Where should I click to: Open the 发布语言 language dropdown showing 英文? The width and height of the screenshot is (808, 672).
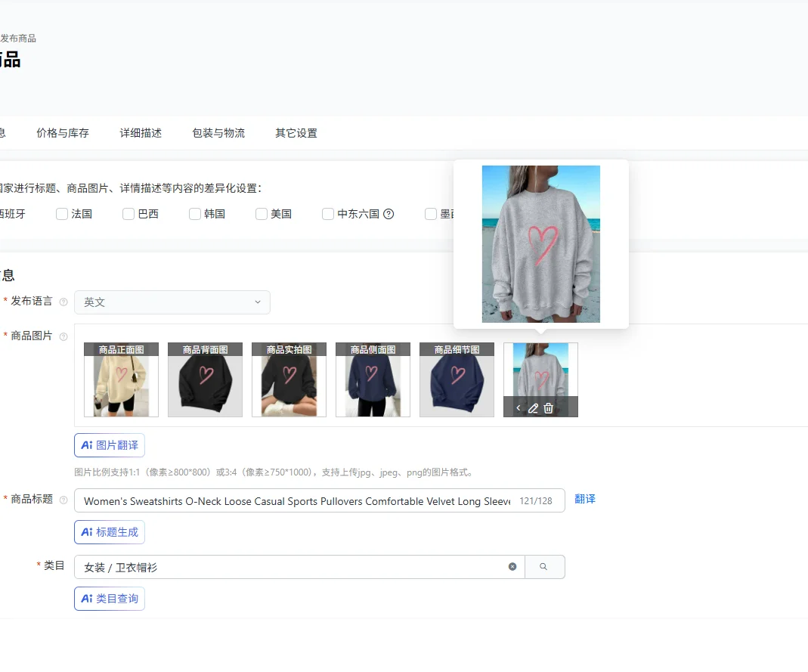click(172, 302)
